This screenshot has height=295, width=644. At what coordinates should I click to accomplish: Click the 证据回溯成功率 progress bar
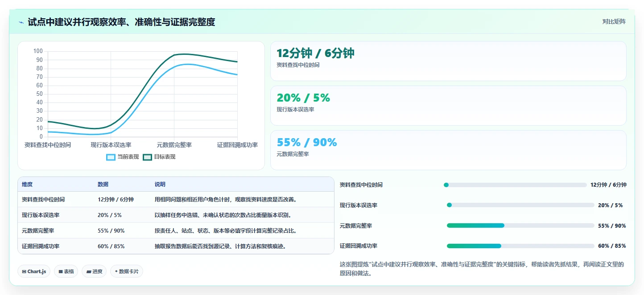coord(520,246)
